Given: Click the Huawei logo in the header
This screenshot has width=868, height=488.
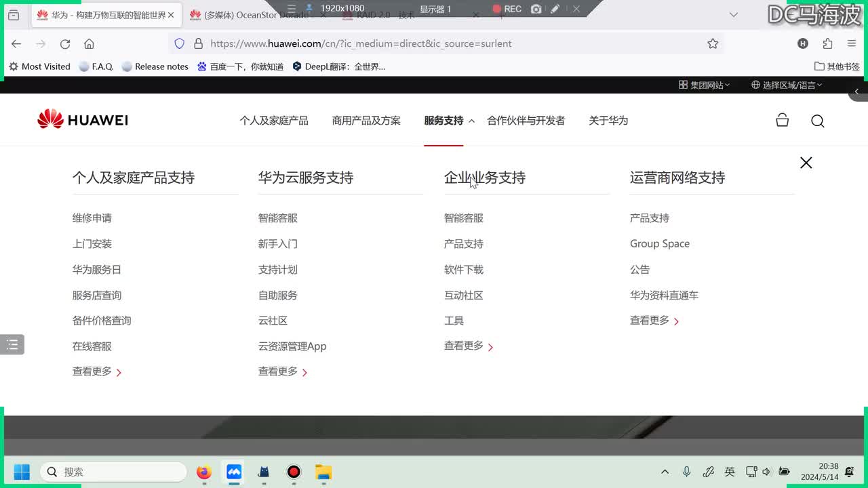Looking at the screenshot, I should (82, 120).
